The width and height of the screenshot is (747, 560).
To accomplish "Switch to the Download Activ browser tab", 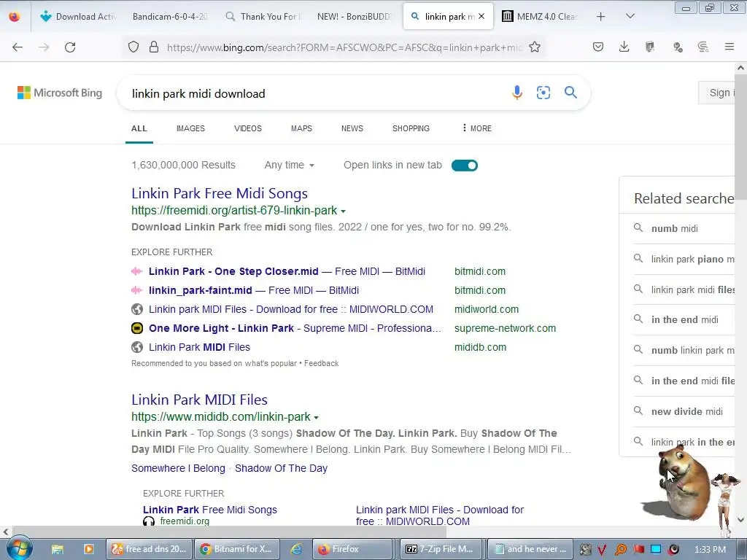I will (79, 16).
